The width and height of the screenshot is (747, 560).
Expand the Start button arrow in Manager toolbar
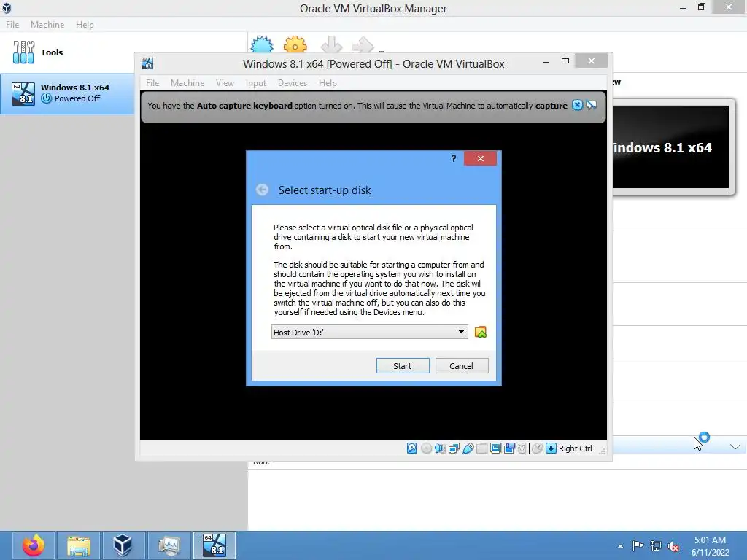coord(382,50)
